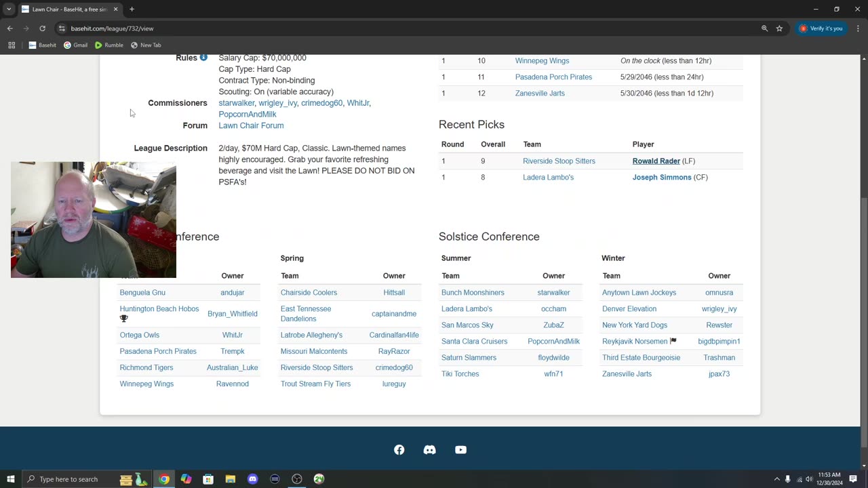Open commissioner wrigley_ivy's profile
This screenshot has width=868, height=488.
tap(277, 103)
